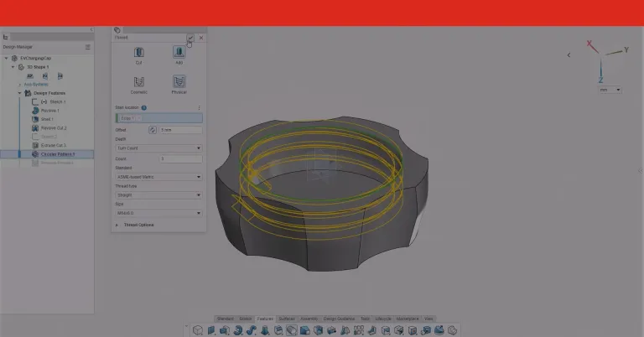Screen dimensions: 644x337
Task: Confirm the thread with the checkmark button
Action: tap(190, 38)
